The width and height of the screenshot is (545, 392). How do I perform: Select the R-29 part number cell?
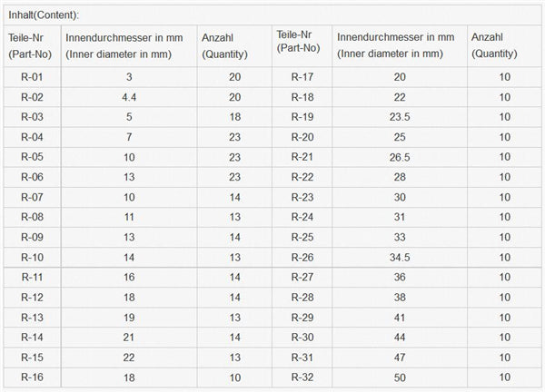(x=302, y=317)
